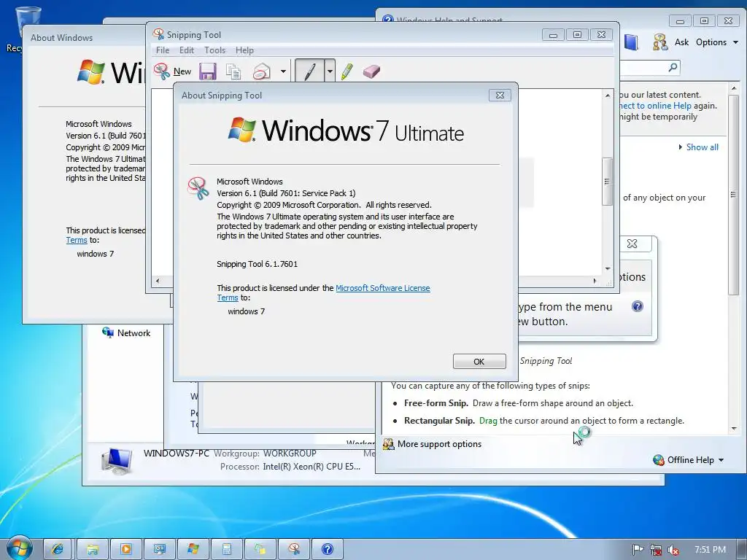Click the Help window scroll down arrow
747x560 pixels.
click(x=734, y=429)
